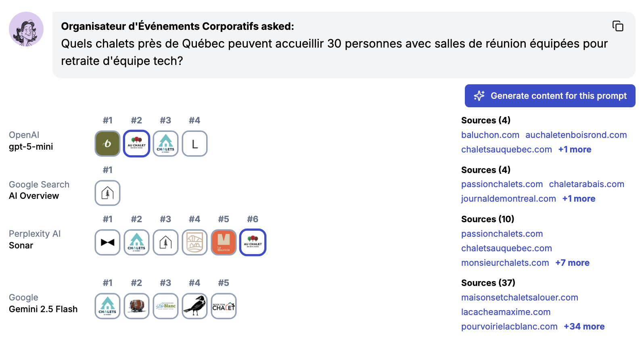The image size is (644, 342).
Task: Open the black bird logo ranked #4
Action: tap(194, 306)
